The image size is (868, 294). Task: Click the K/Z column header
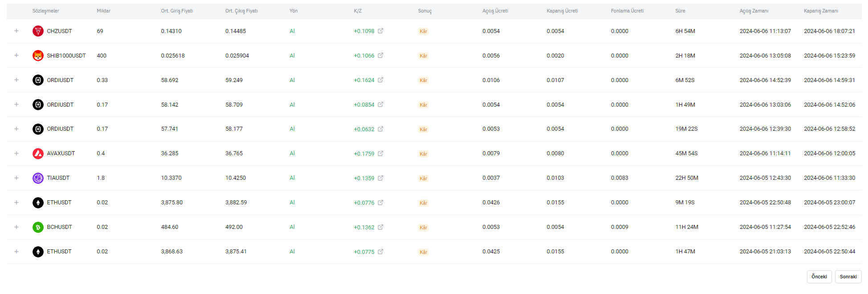(358, 11)
